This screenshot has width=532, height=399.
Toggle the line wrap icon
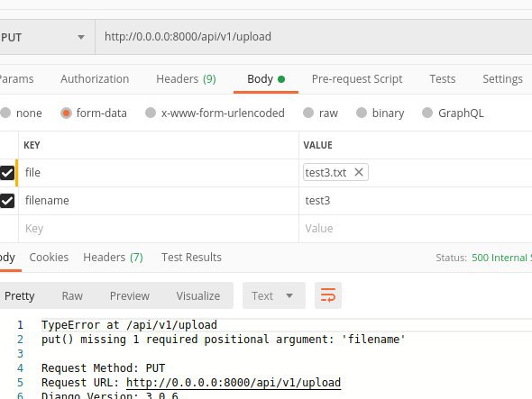(x=327, y=295)
